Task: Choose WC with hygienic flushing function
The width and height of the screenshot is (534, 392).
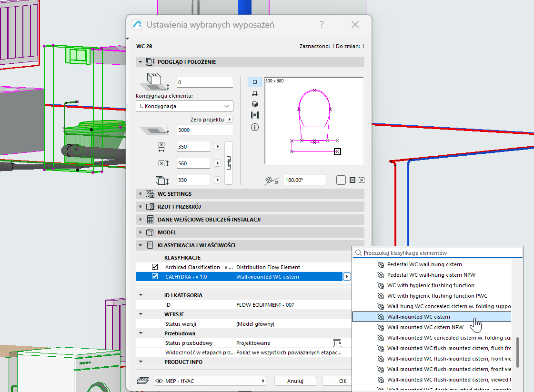Action: click(431, 285)
